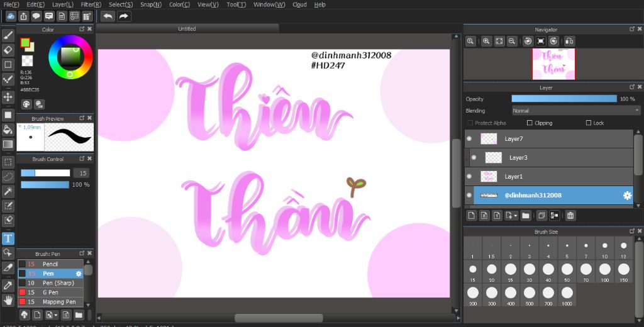The width and height of the screenshot is (644, 327).
Task: Select the Eraser tool
Action: 8,50
